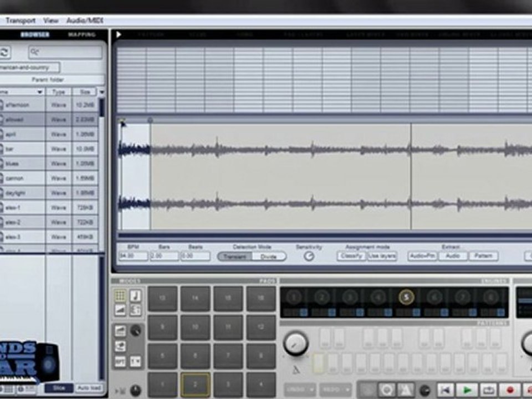Click the Pattern extract button
532x399 pixels.
click(x=483, y=256)
